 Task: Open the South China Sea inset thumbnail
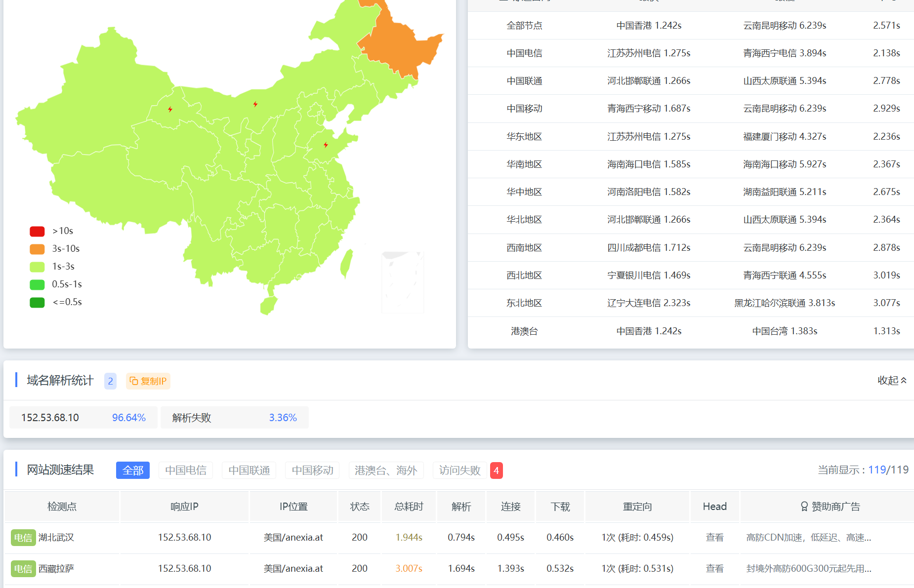pos(403,282)
